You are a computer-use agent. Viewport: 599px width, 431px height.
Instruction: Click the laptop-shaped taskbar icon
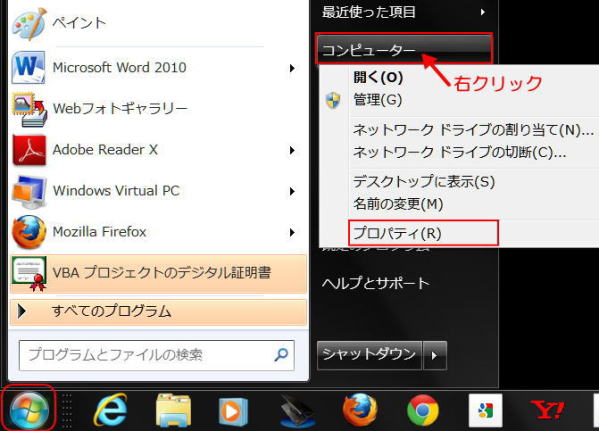tap(297, 412)
